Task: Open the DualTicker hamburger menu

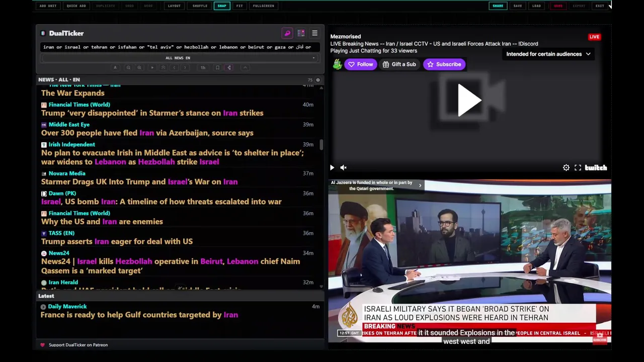Action: [x=314, y=33]
